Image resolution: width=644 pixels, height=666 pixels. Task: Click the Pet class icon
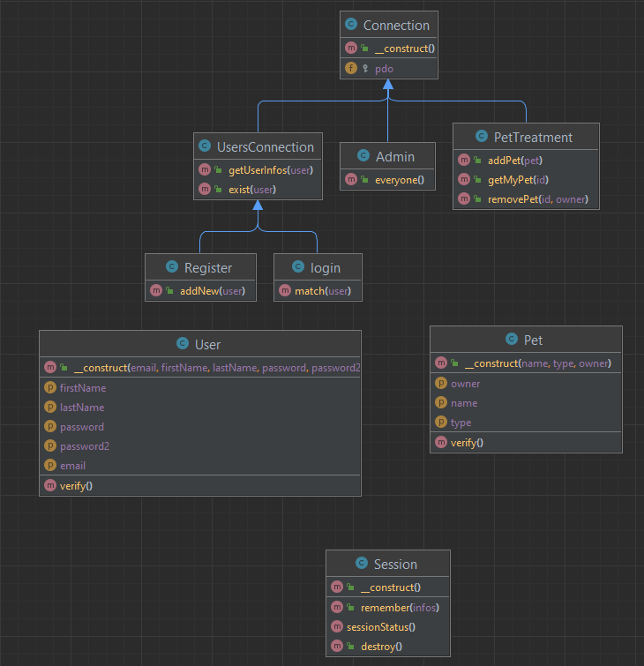pos(512,339)
